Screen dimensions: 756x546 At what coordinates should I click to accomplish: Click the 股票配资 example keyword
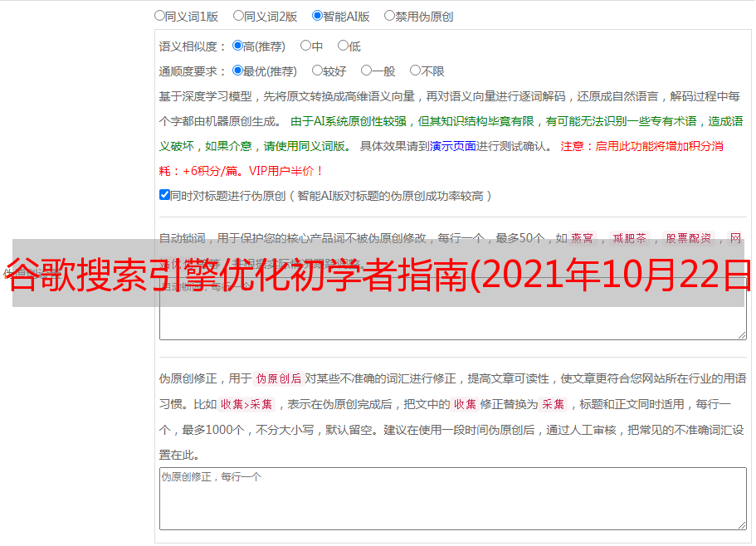tap(689, 238)
